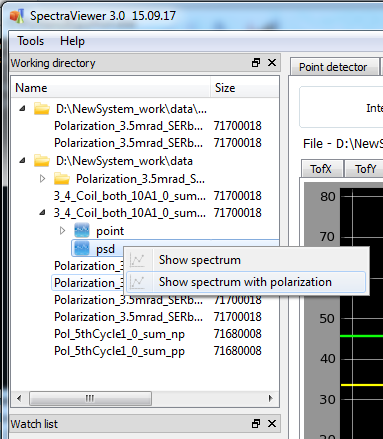Select the folder icon of D:\NewSystem_work\data
The width and height of the screenshot is (383, 439).
(42, 161)
